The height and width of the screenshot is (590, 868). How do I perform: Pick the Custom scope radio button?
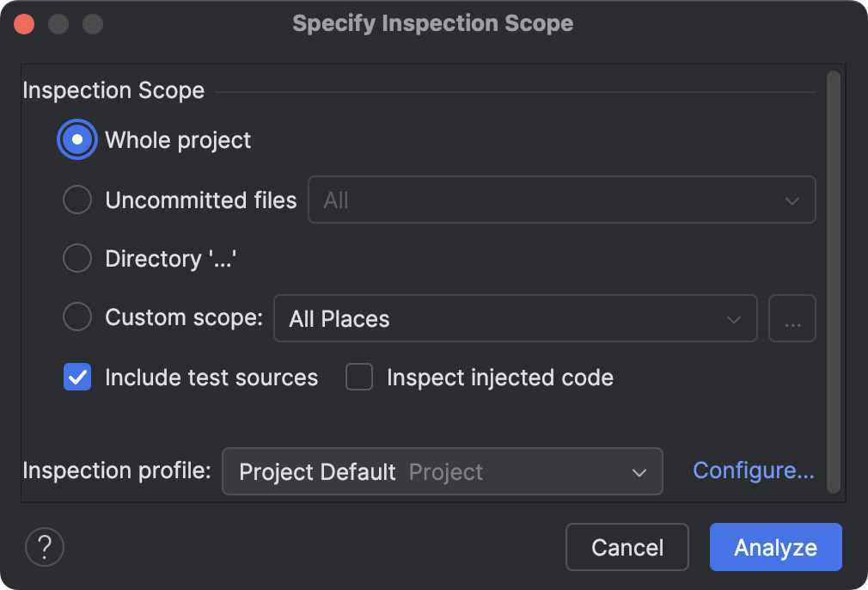(x=76, y=317)
